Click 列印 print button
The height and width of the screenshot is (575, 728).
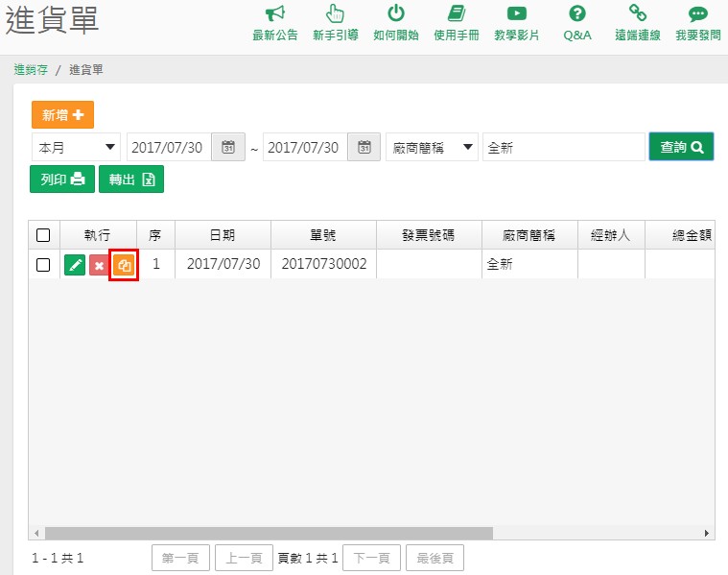[62, 179]
